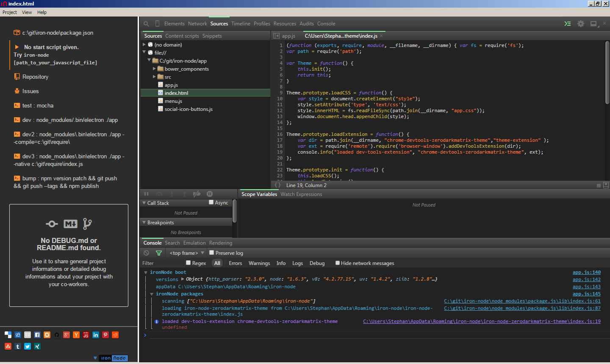Toggle the green console filter funnel

coord(159,253)
